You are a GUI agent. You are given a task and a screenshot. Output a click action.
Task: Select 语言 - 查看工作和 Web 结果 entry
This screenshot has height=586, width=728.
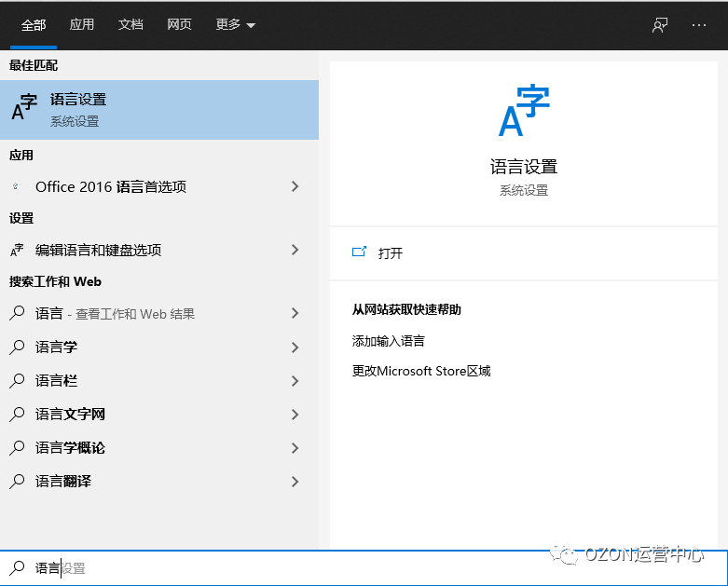click(x=159, y=313)
